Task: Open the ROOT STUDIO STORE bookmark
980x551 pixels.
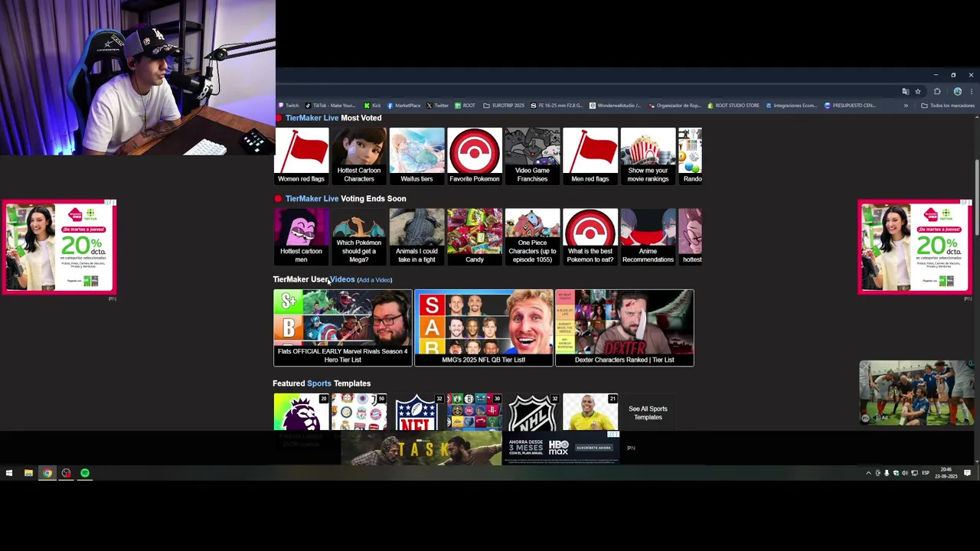Action: (x=733, y=106)
